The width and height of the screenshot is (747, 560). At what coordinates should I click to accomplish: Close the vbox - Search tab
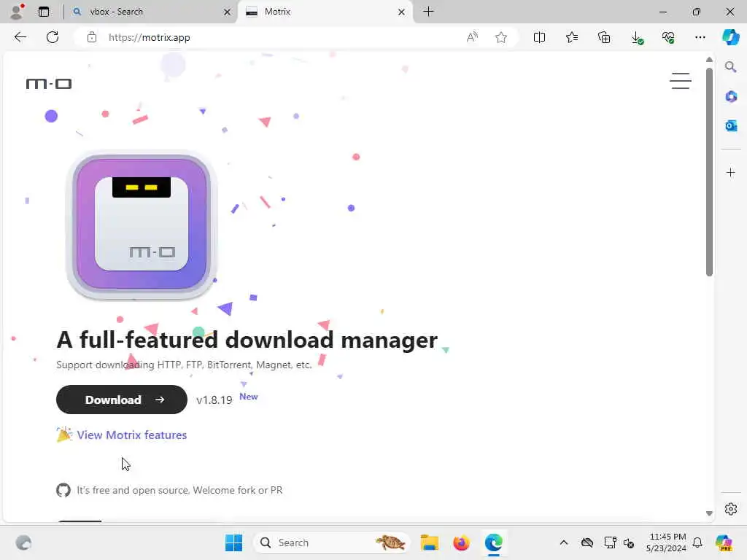tap(228, 12)
